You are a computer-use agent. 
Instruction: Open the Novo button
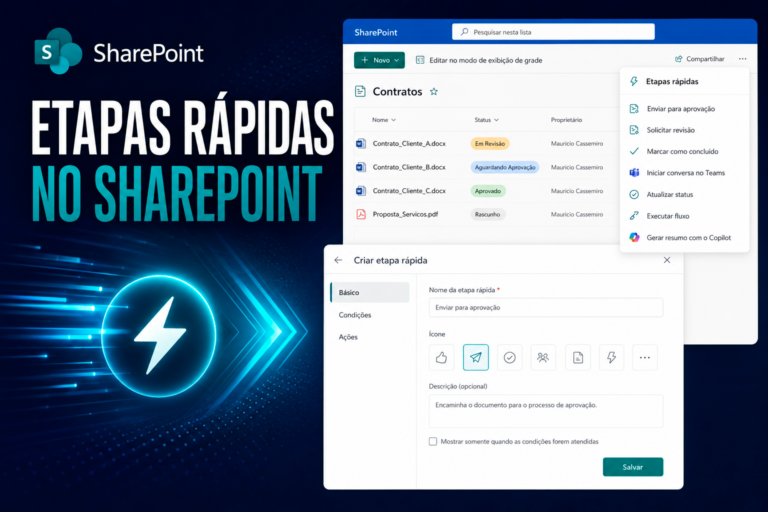pyautogui.click(x=379, y=60)
